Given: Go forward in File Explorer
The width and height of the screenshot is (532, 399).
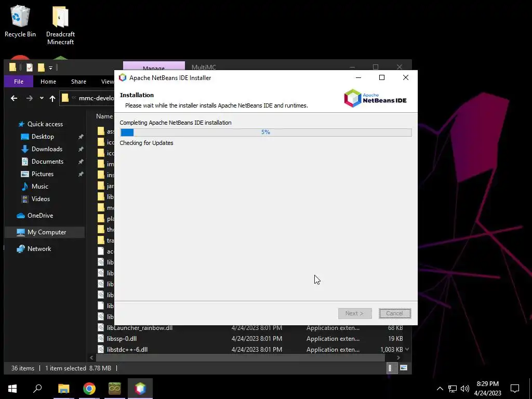Looking at the screenshot, I should tap(30, 98).
